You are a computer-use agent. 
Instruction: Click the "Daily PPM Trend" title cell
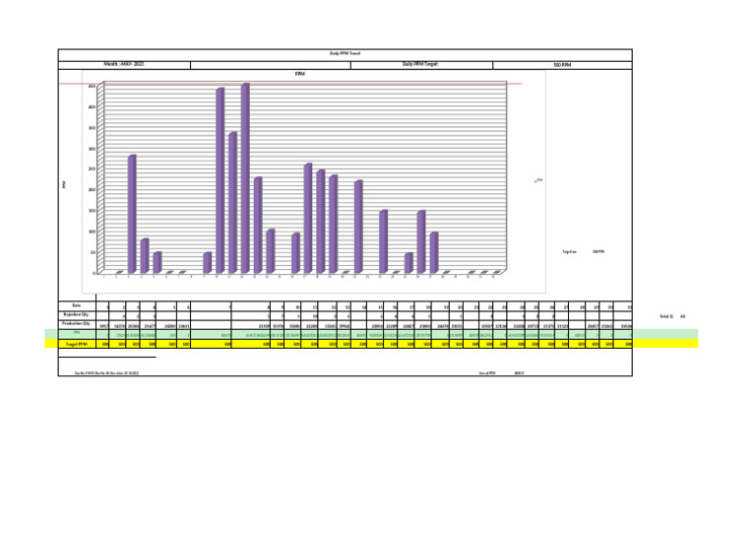point(345,54)
